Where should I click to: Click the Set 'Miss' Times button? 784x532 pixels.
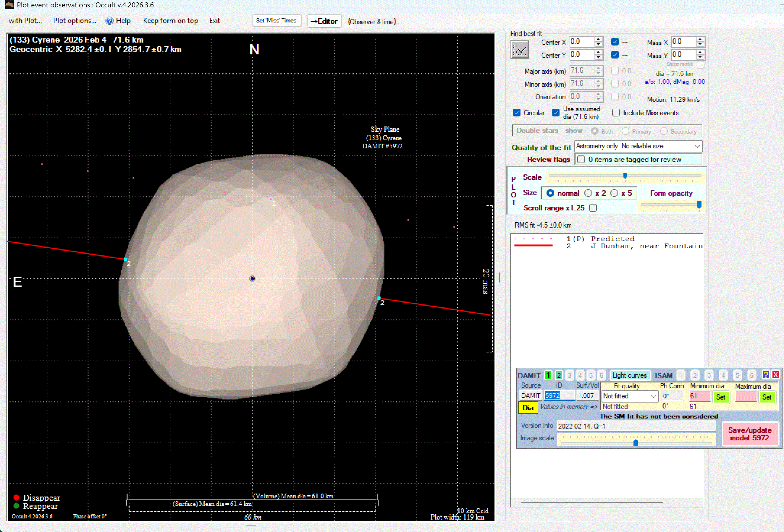(x=276, y=21)
